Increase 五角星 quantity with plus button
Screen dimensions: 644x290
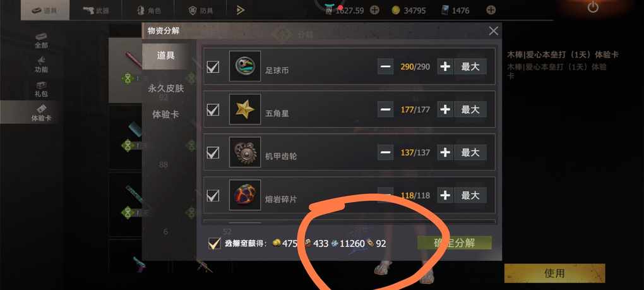pos(445,110)
